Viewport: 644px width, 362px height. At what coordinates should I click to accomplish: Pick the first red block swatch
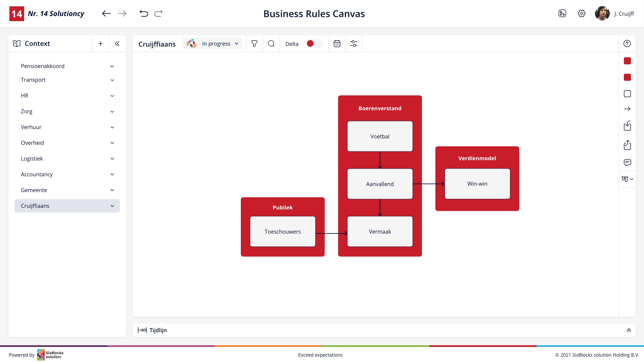tap(627, 61)
